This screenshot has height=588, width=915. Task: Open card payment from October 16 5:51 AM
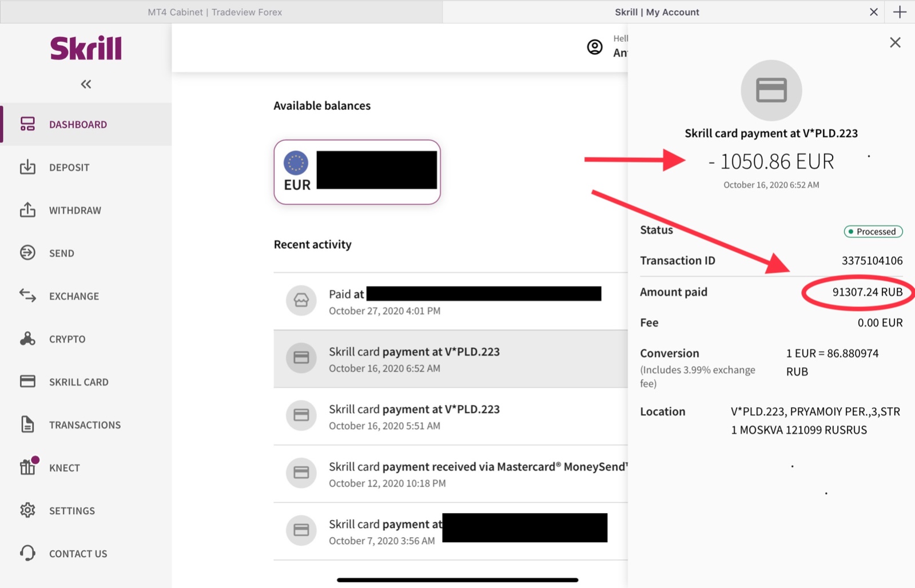[x=451, y=416]
